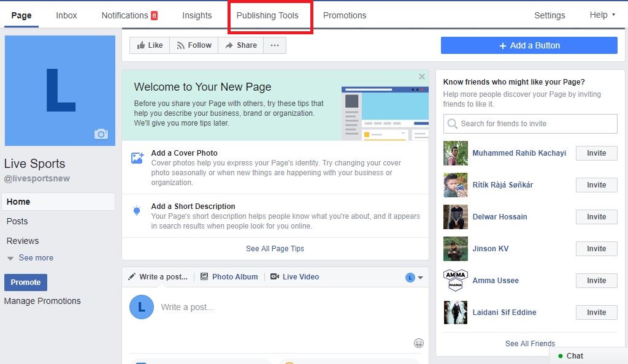Invite Amma Ussee
Image resolution: width=628 pixels, height=364 pixels.
pyautogui.click(x=596, y=281)
